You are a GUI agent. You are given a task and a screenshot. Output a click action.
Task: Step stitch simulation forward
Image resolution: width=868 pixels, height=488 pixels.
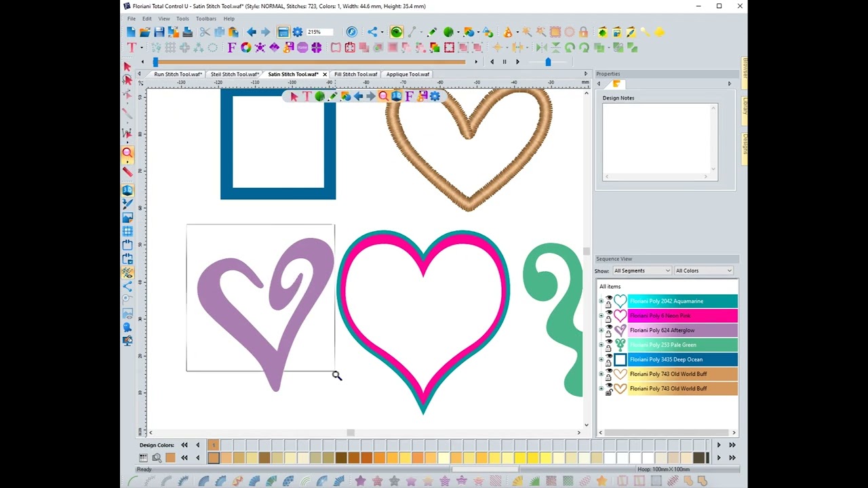tap(517, 62)
